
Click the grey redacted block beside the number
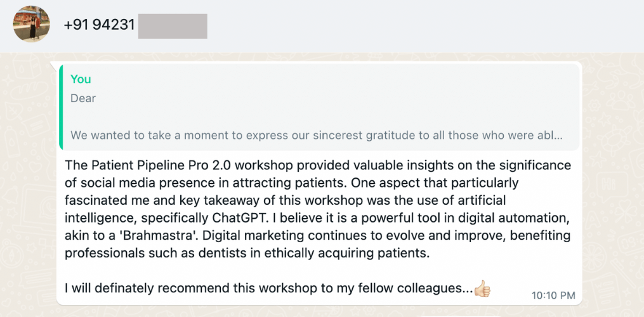tap(172, 25)
